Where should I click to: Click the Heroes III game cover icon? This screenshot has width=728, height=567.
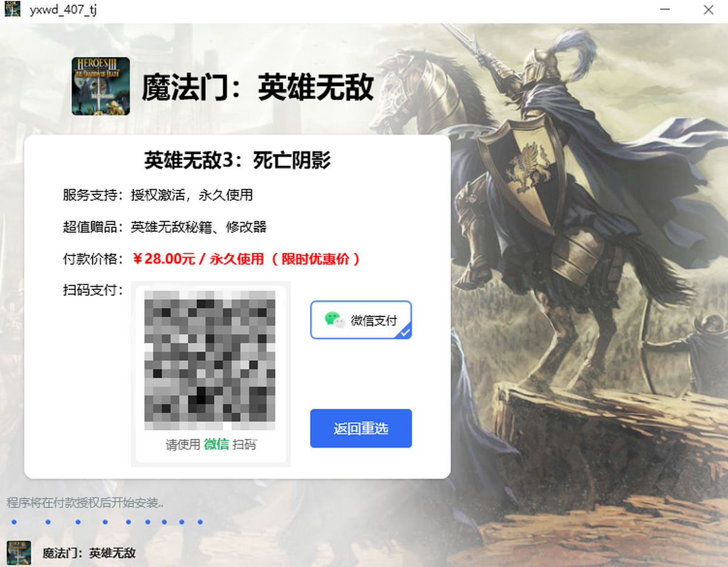click(x=101, y=86)
